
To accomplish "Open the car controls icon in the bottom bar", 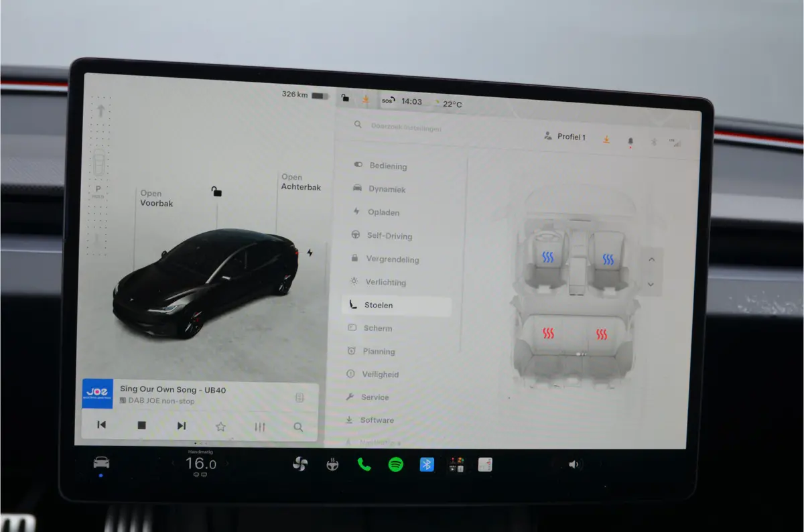I will (101, 463).
